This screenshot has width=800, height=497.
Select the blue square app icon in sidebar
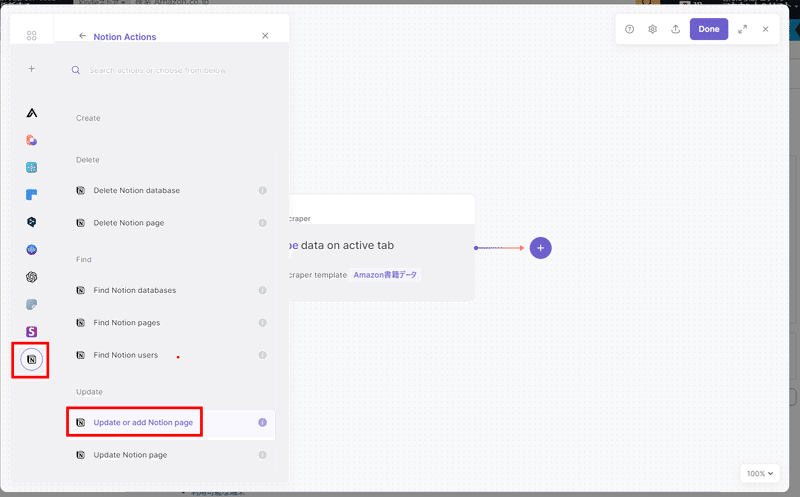[32, 194]
